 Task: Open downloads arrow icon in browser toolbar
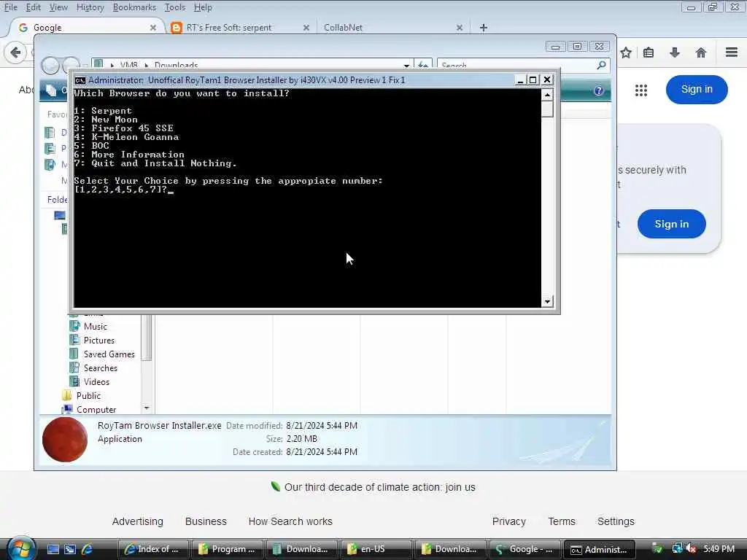[675, 52]
